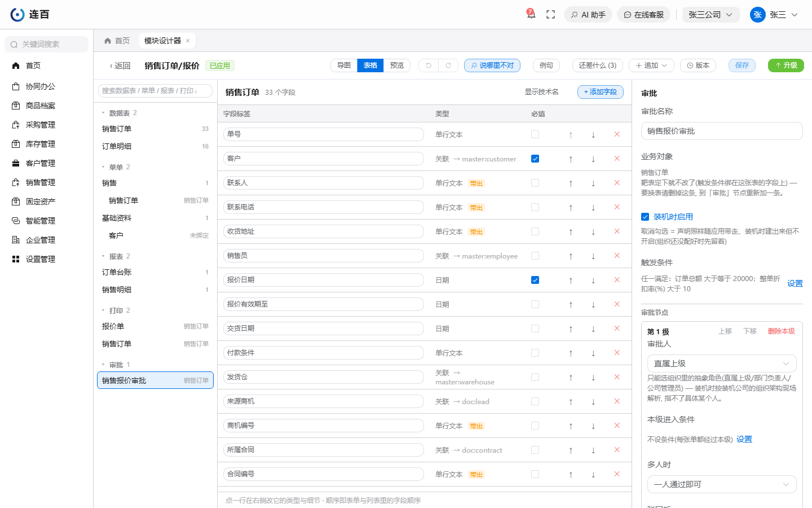Open the 版本 history button
This screenshot has width=812, height=508.
click(698, 65)
